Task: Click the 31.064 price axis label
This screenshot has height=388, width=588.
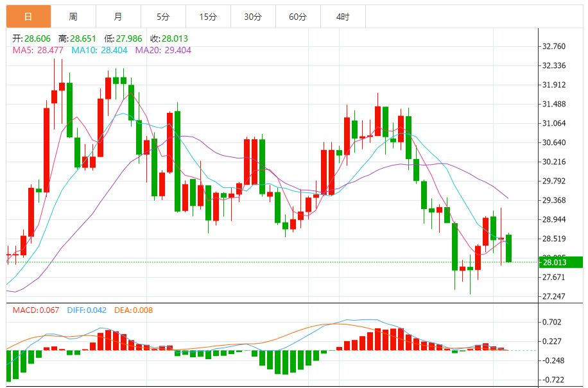Action: coord(554,123)
